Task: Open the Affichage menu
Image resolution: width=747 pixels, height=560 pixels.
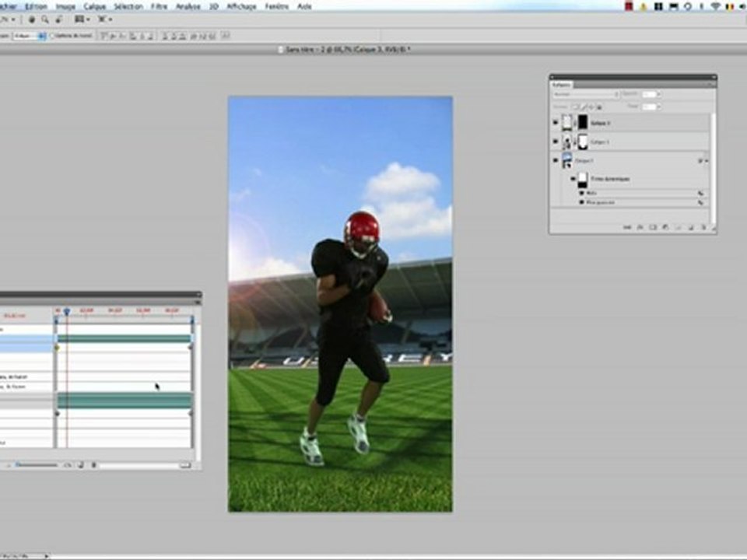Action: [x=241, y=7]
